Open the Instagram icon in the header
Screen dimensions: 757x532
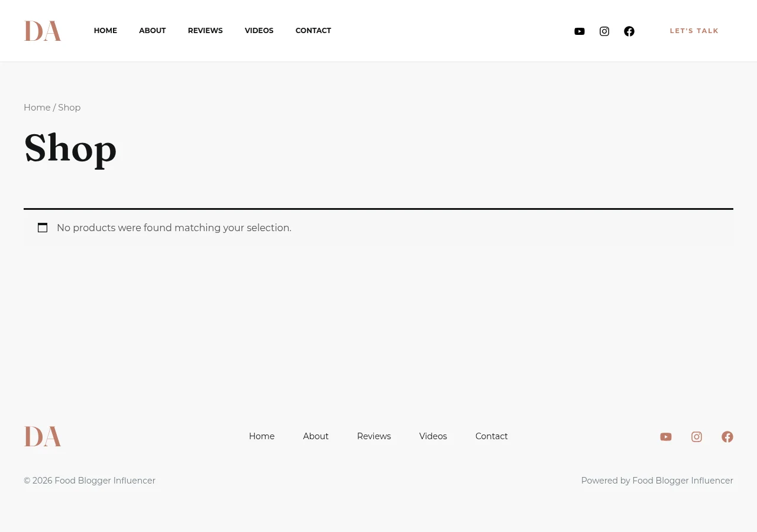pos(604,31)
